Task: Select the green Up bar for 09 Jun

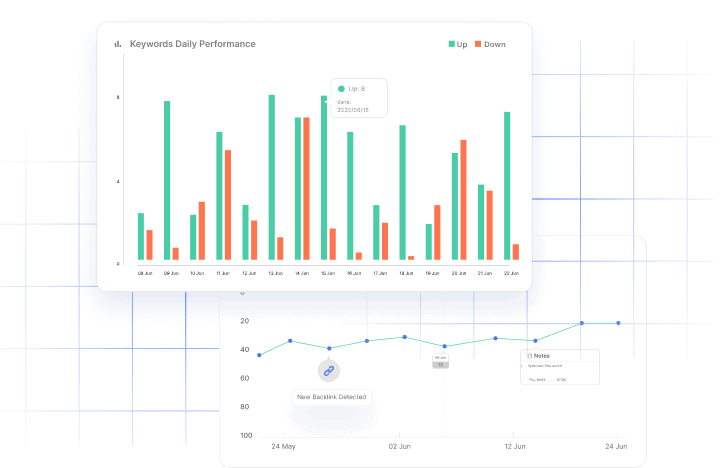Action: [x=167, y=181]
